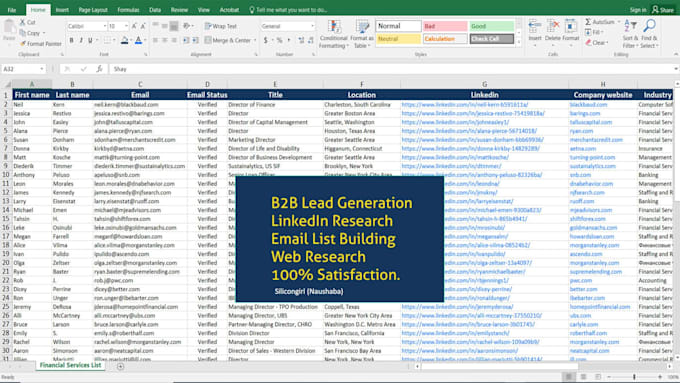
Task: Apply the Bad cell style
Action: [x=445, y=26]
